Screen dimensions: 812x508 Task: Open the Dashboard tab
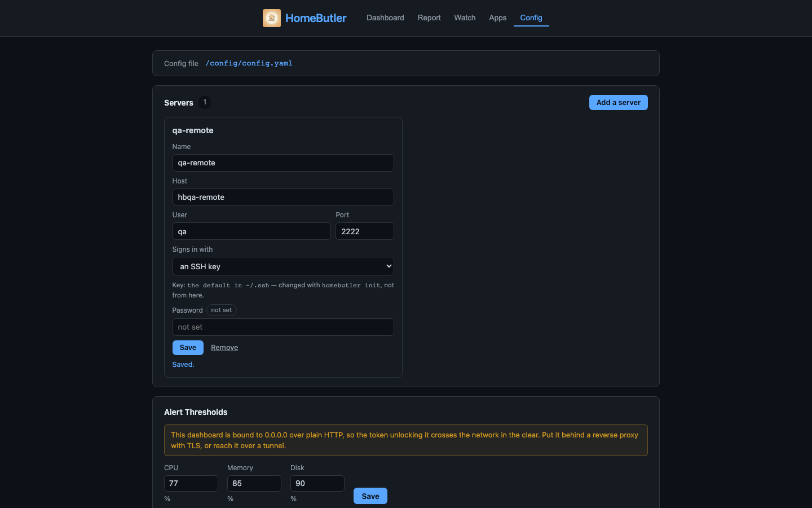pyautogui.click(x=385, y=17)
